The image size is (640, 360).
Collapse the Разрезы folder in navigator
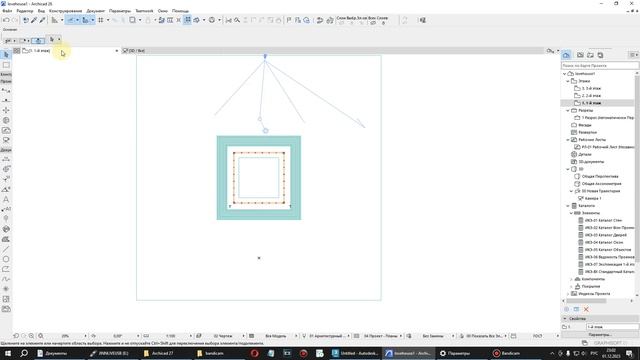(568, 111)
